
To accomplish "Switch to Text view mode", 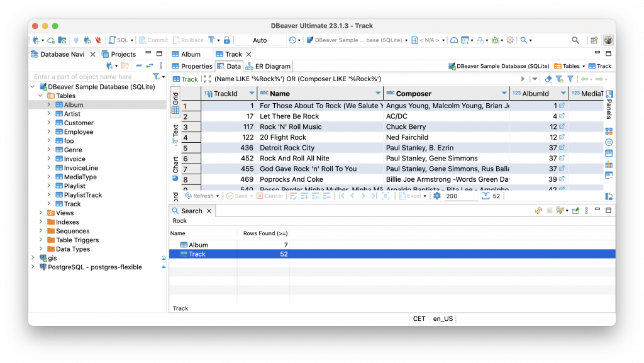I will click(x=175, y=134).
